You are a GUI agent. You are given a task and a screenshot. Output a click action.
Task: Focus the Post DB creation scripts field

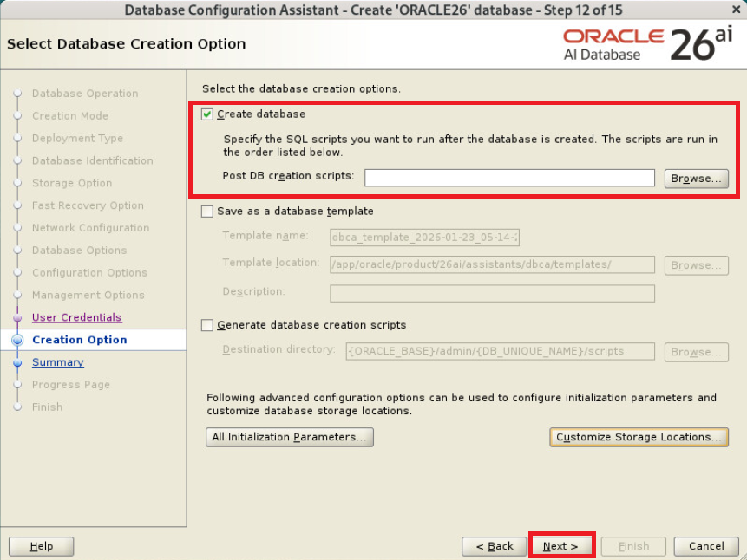pyautogui.click(x=509, y=178)
